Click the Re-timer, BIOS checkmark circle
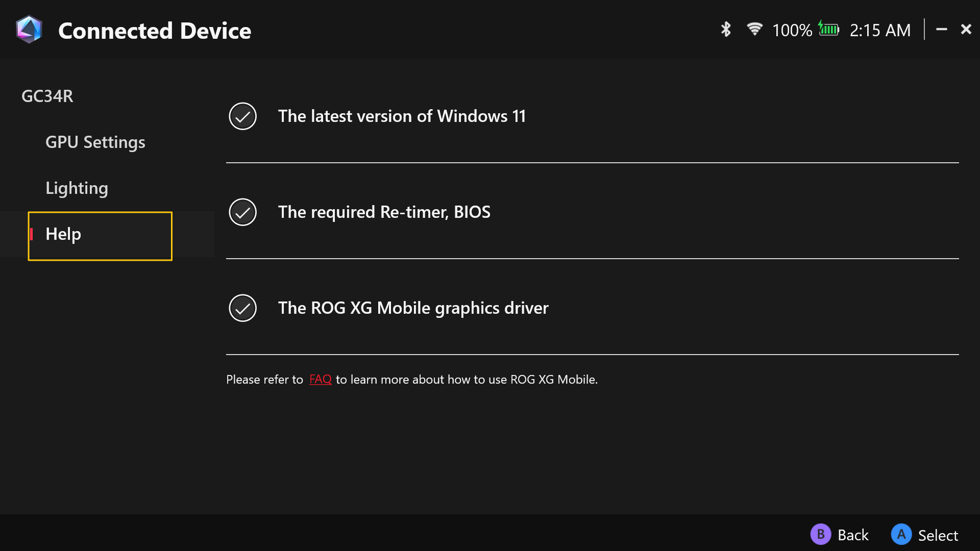 click(x=242, y=212)
